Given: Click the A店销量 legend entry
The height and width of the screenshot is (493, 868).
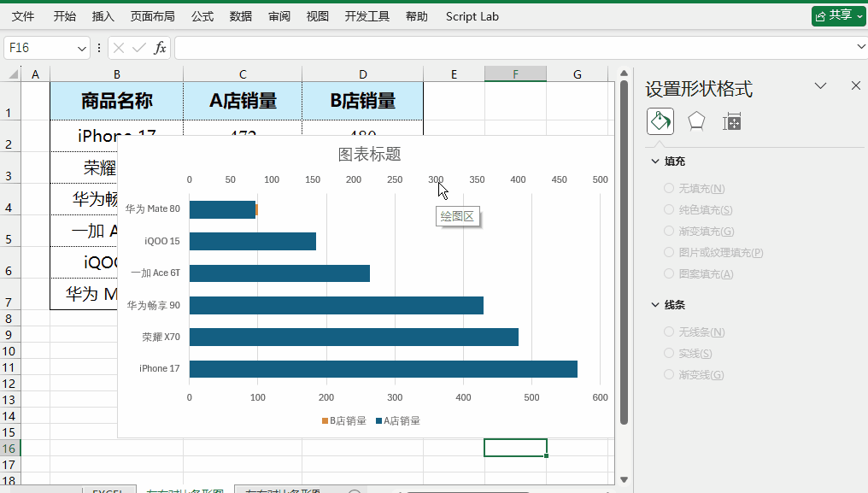Looking at the screenshot, I should (397, 421).
